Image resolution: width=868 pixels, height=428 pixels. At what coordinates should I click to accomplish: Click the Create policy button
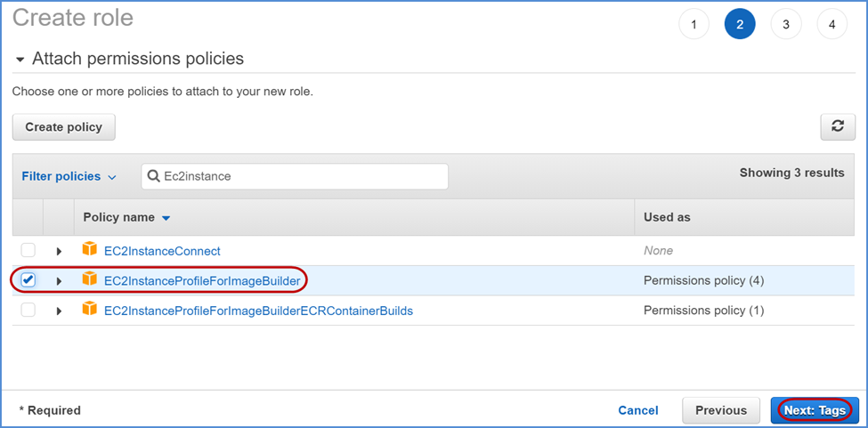coord(64,127)
